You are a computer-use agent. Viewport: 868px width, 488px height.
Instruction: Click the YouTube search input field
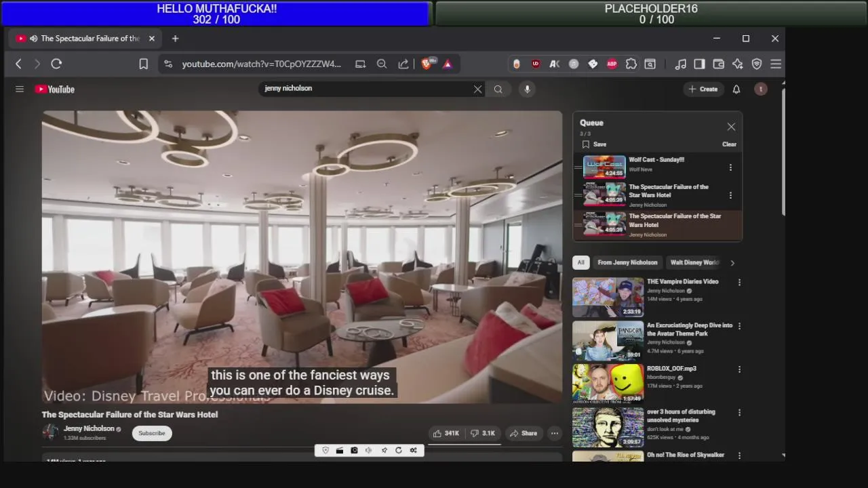tap(366, 89)
